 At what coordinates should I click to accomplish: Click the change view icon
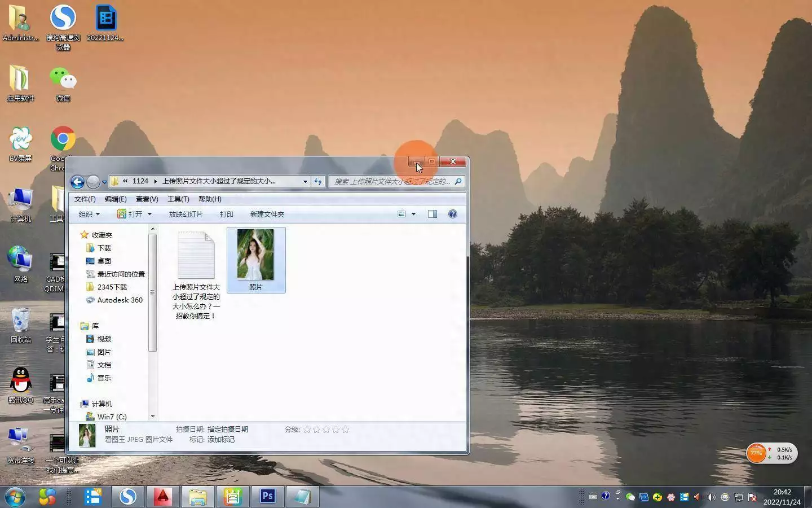tap(401, 214)
